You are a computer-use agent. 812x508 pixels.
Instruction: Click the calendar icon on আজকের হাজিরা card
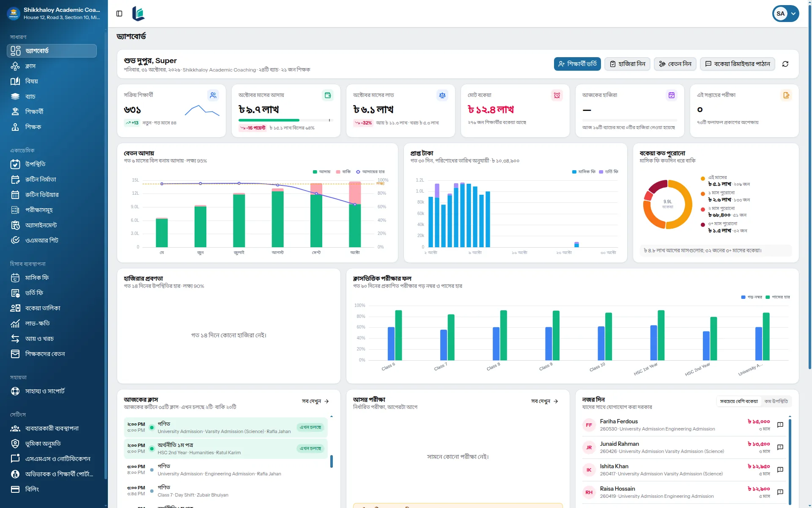click(x=672, y=95)
